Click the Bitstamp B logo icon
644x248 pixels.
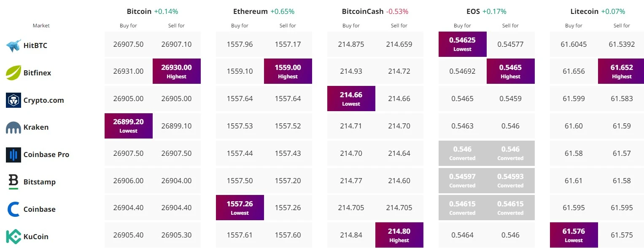[x=13, y=182]
